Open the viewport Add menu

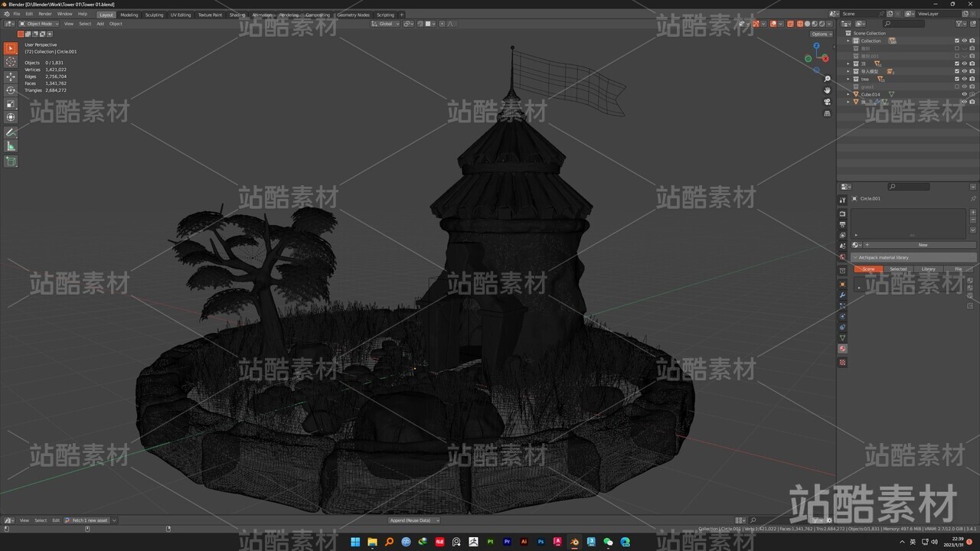(100, 24)
